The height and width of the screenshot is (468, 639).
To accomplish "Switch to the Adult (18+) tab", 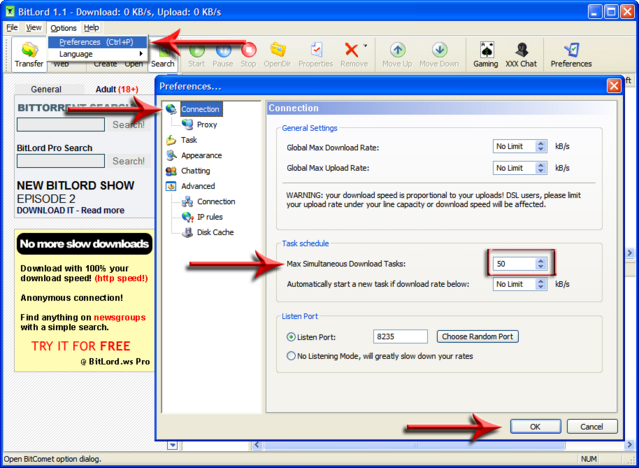I will (x=117, y=89).
